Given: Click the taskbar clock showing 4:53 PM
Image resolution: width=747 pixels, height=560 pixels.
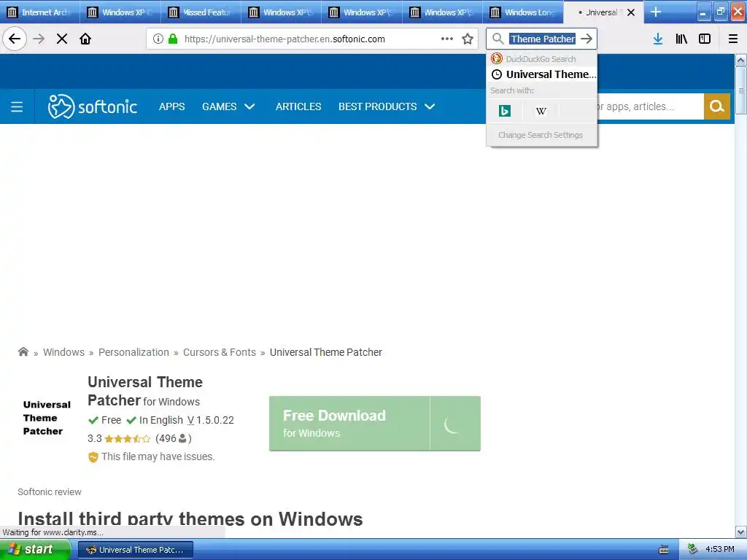Looking at the screenshot, I should [x=720, y=549].
